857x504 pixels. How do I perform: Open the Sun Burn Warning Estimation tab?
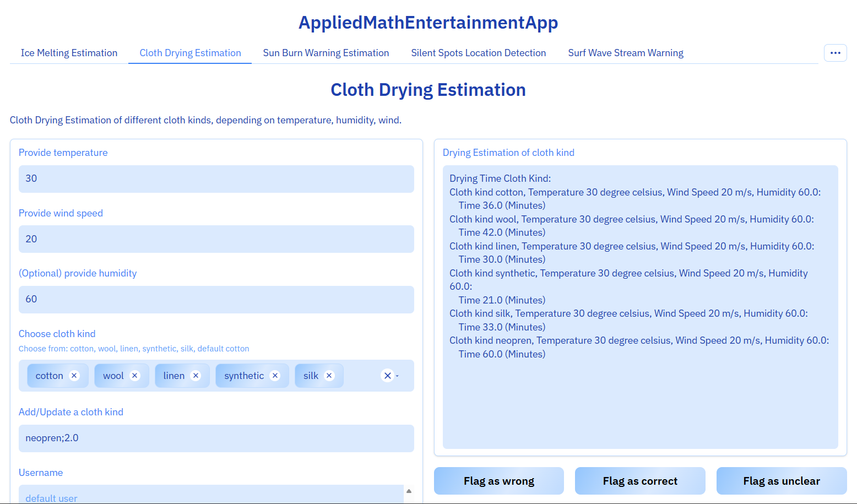(326, 52)
